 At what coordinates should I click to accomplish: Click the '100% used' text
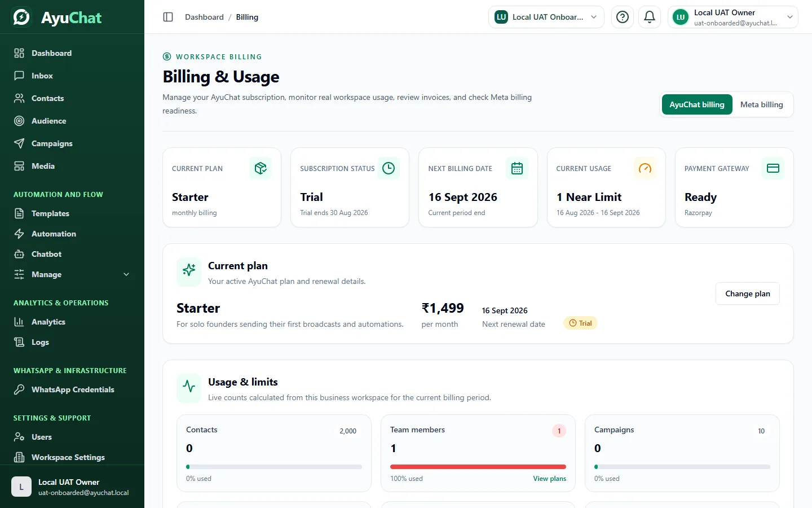click(x=407, y=479)
